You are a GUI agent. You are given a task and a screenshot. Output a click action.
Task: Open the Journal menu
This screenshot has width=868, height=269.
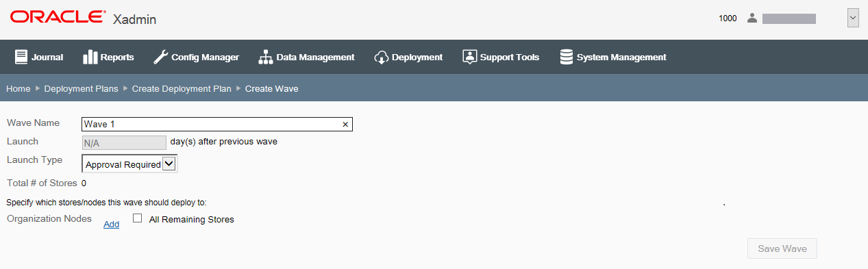[39, 57]
